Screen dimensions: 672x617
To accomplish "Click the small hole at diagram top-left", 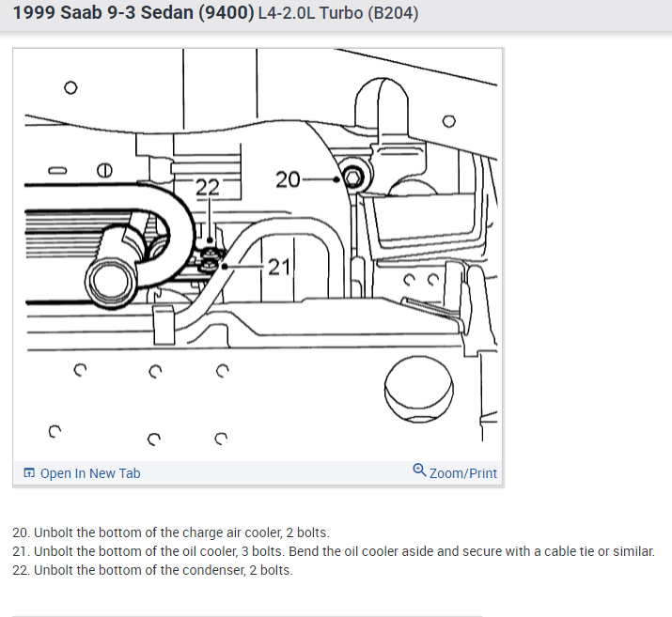I will (70, 87).
